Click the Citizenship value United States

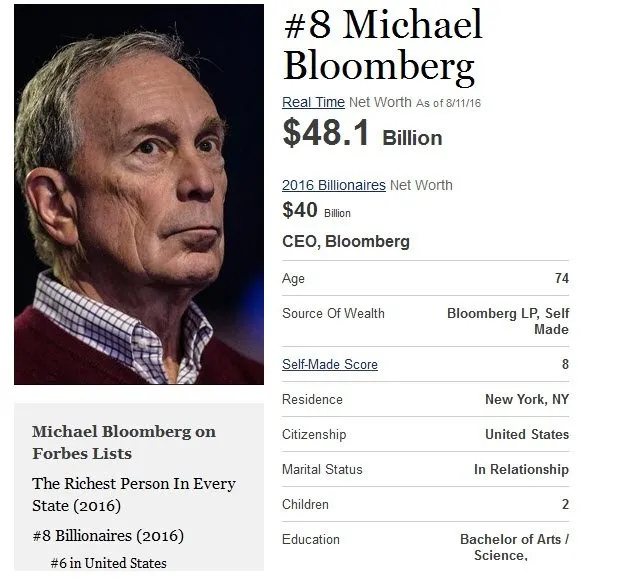[527, 434]
